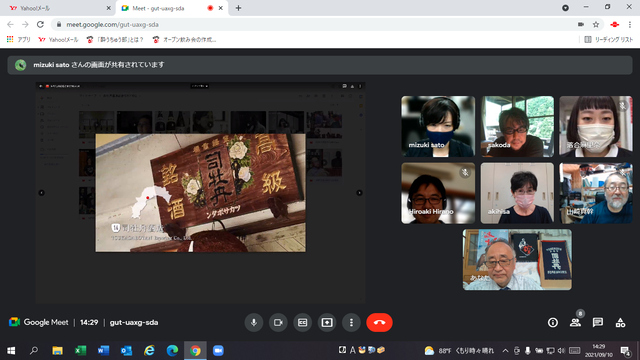Select sakoda video tile

(x=517, y=126)
